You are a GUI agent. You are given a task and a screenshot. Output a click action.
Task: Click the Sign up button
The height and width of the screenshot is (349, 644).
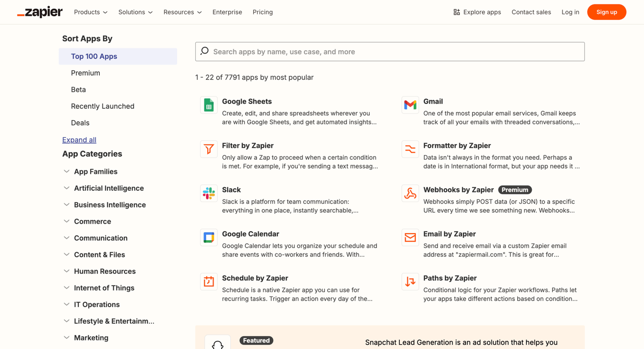[606, 12]
